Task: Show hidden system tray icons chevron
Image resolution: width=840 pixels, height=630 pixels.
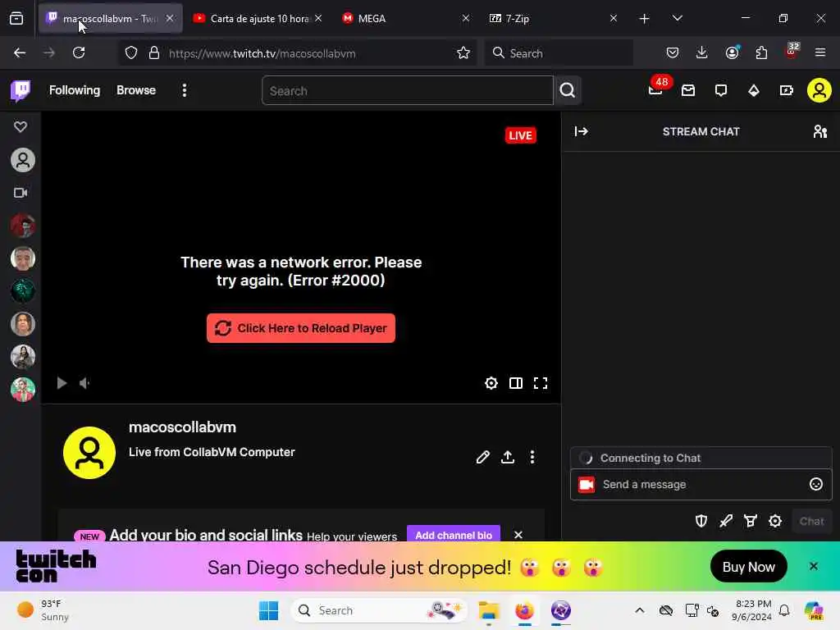Action: click(x=640, y=610)
